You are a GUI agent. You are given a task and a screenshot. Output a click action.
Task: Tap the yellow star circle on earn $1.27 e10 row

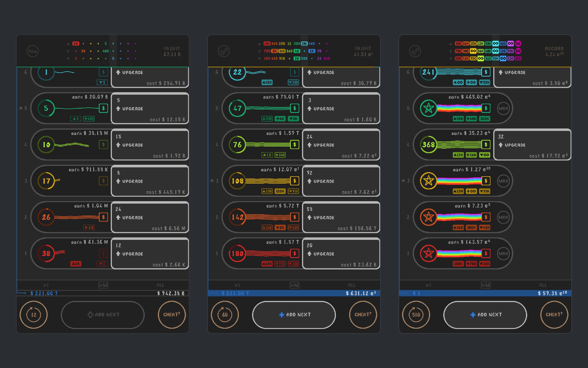[429, 181]
